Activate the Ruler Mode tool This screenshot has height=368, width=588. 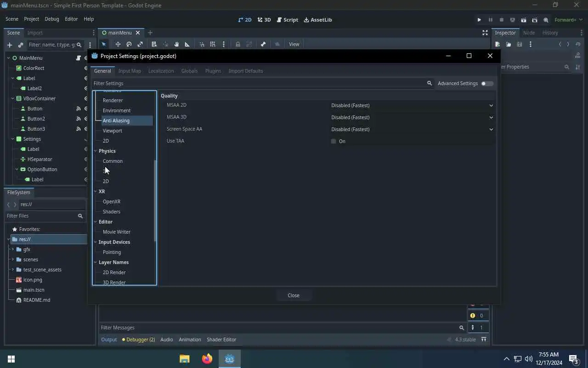(187, 44)
